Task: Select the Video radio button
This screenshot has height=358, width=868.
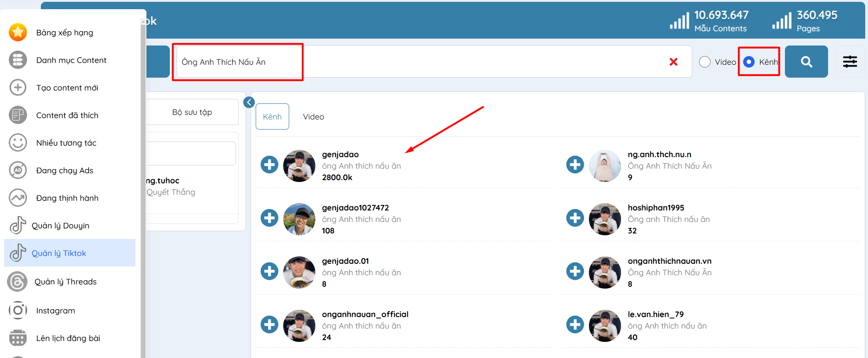Action: (705, 62)
